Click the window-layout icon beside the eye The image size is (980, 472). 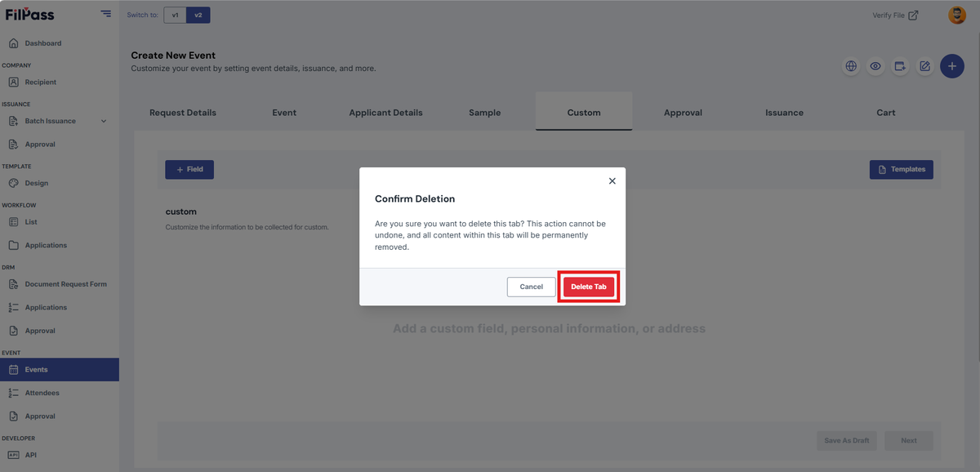click(x=900, y=66)
